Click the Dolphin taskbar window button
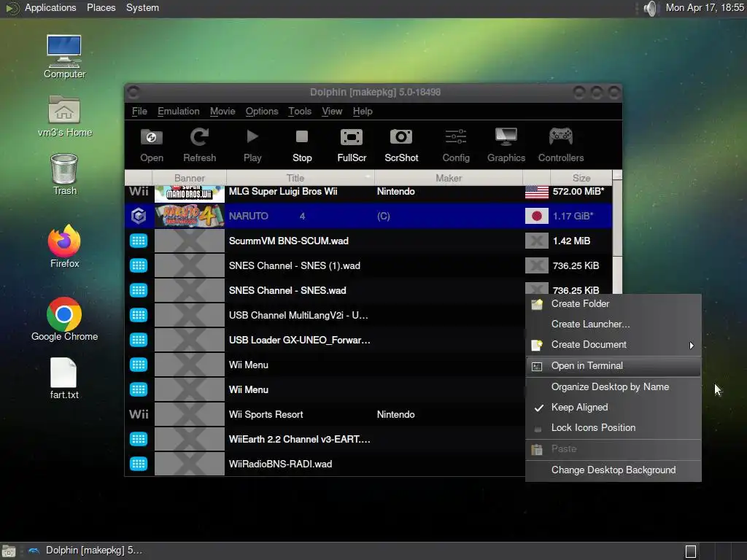The height and width of the screenshot is (560, 747). [x=86, y=551]
